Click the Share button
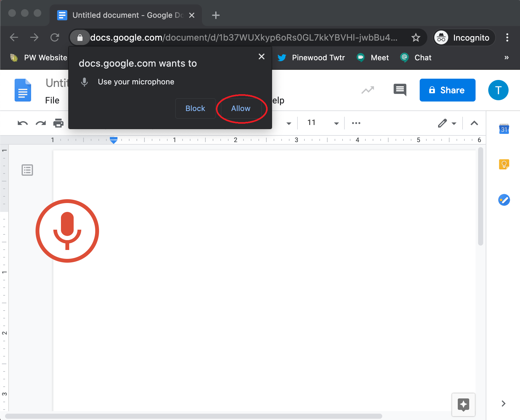This screenshot has height=420, width=520. (447, 90)
